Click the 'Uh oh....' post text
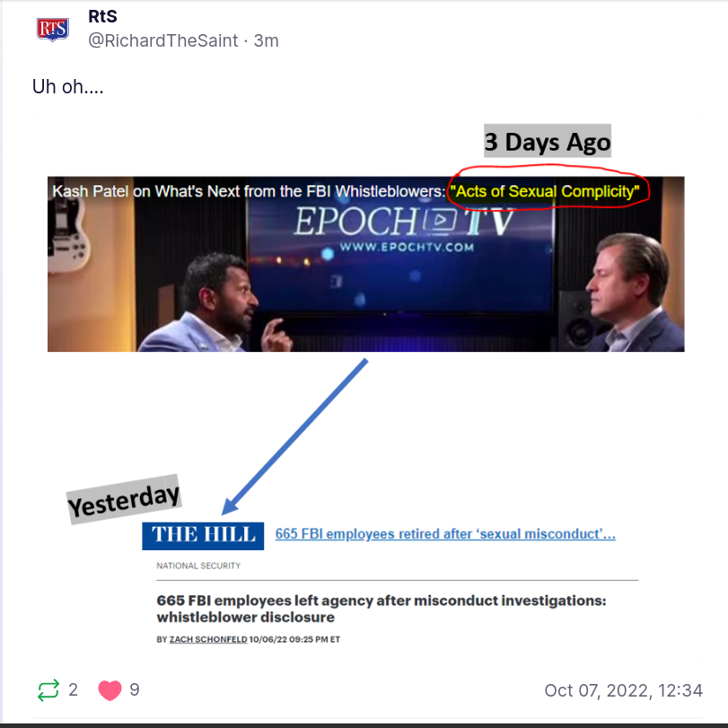This screenshot has width=728, height=728. (x=68, y=87)
